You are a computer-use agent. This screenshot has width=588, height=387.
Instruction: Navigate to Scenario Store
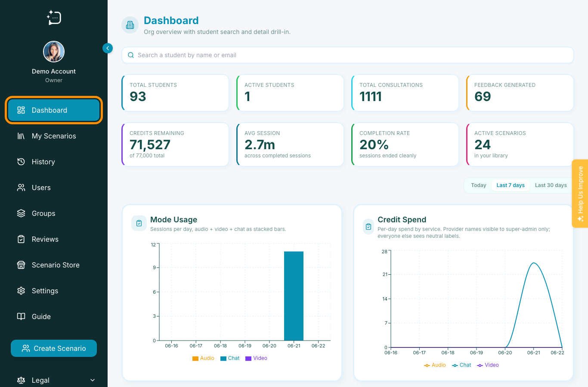tap(54, 265)
